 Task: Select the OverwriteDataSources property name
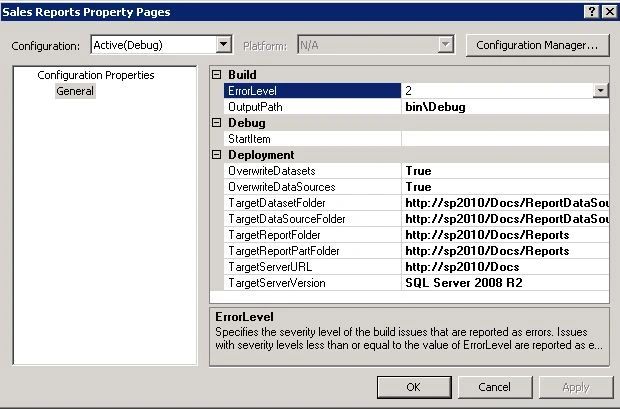282,187
